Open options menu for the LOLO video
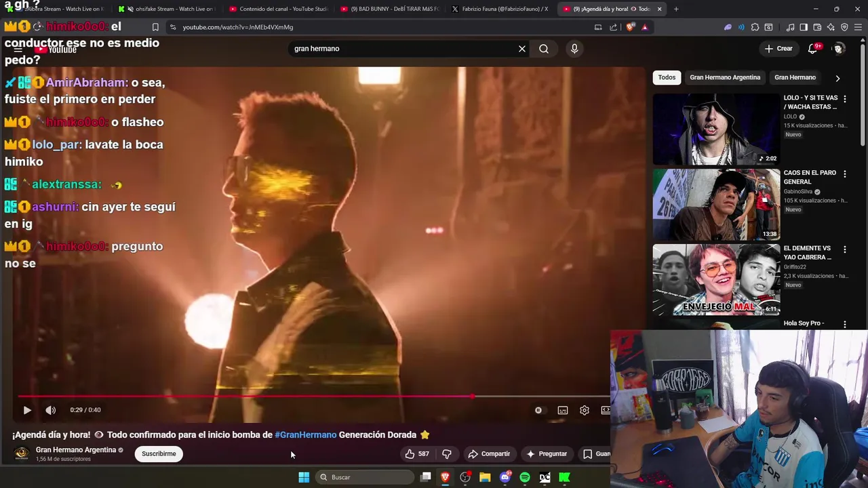 (x=845, y=99)
